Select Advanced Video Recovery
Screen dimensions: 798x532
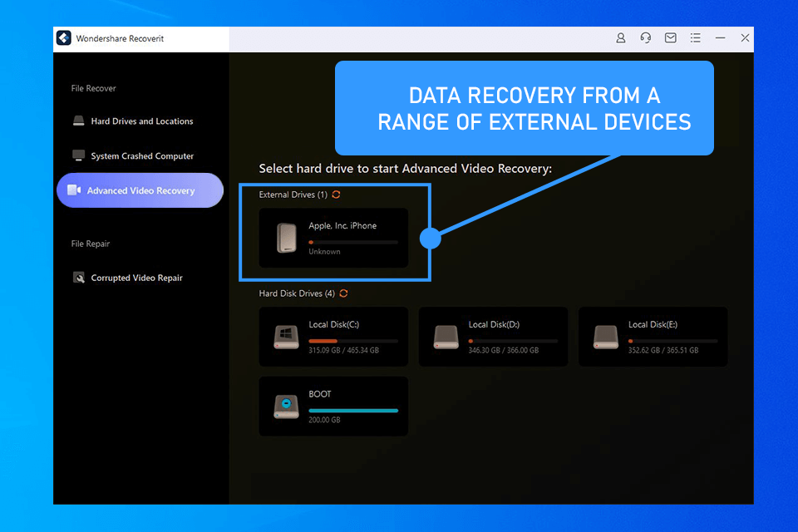coord(140,190)
